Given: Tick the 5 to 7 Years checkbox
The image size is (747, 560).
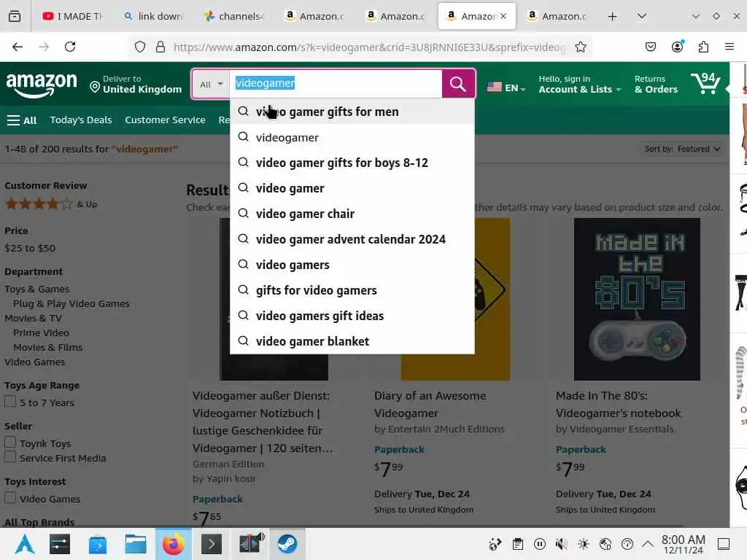Looking at the screenshot, I should [10, 402].
